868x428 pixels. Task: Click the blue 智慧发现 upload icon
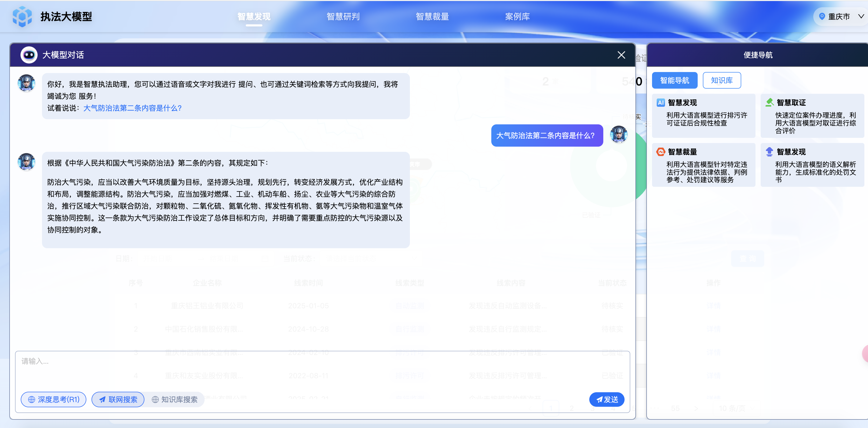pyautogui.click(x=770, y=151)
